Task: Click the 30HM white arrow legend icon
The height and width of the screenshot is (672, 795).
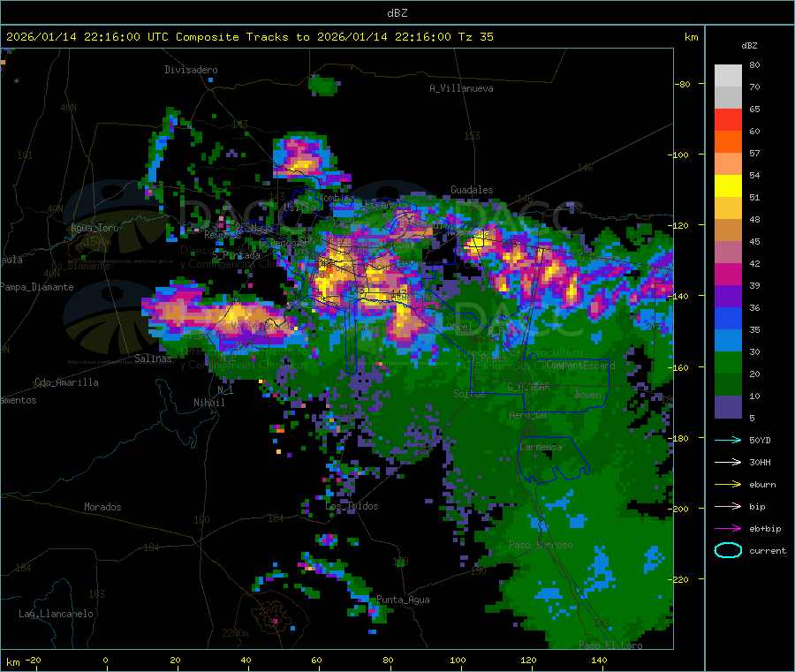Action: point(728,462)
